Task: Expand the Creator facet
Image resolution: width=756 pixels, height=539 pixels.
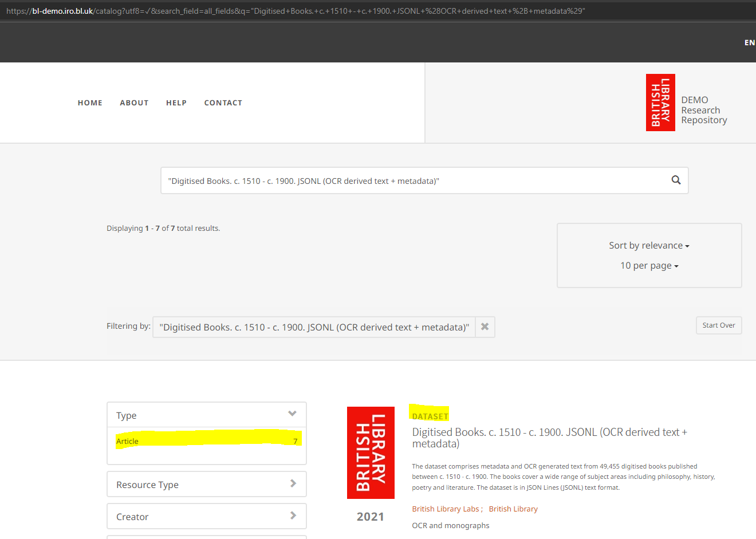Action: tap(207, 517)
